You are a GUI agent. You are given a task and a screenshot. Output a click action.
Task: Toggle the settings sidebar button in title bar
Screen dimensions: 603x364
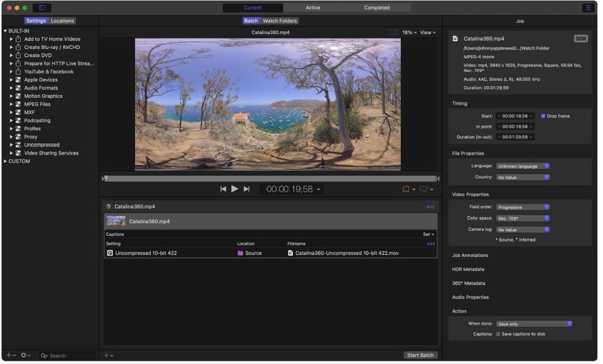[x=41, y=8]
